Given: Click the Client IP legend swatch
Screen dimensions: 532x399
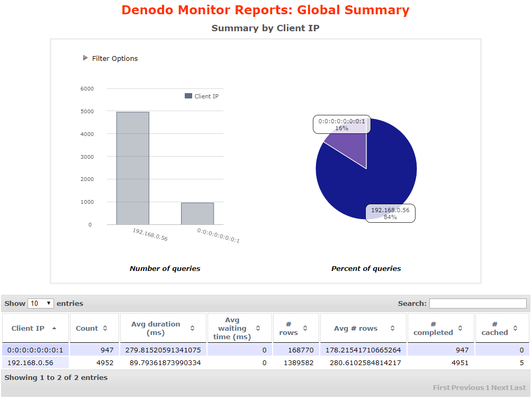Looking at the screenshot, I should point(188,96).
